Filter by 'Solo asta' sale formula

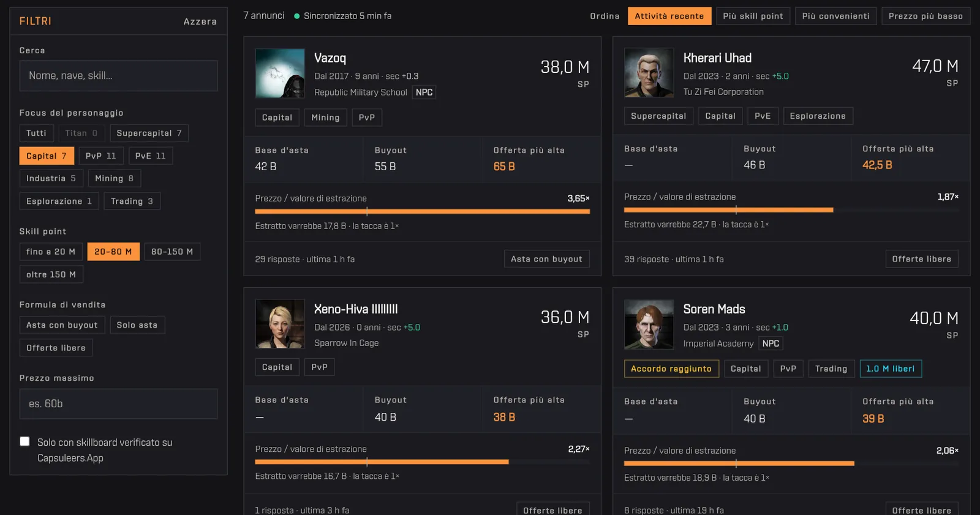(137, 325)
